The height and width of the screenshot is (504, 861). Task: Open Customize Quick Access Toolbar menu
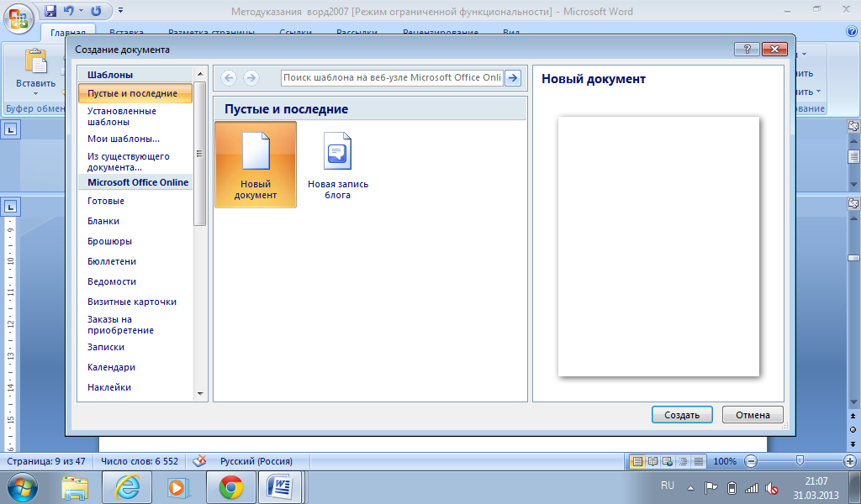tap(120, 10)
